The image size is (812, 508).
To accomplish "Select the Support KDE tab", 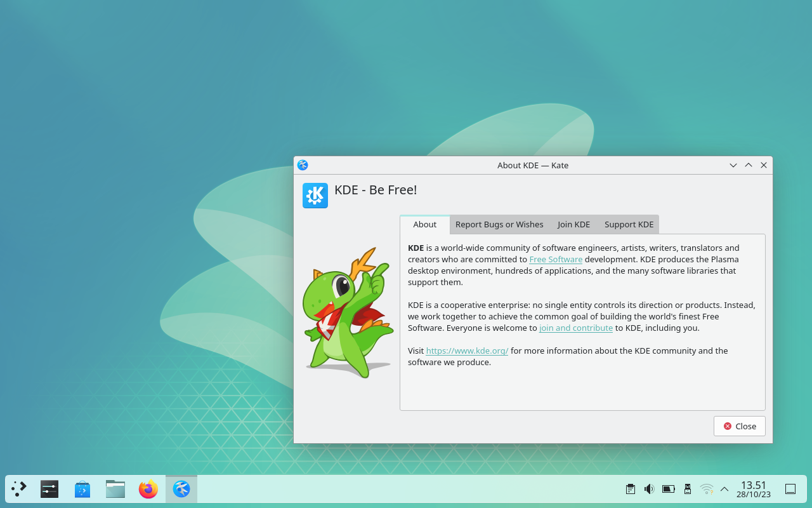I will (x=628, y=224).
